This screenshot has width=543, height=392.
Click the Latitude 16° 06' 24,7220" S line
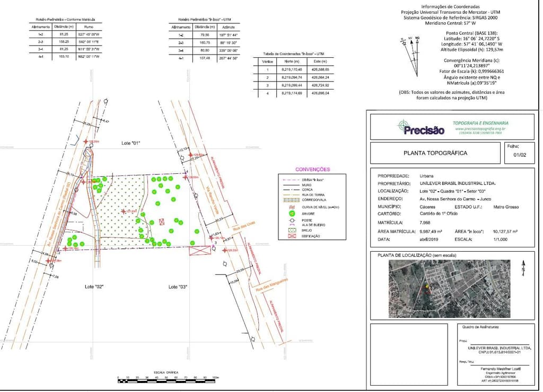click(x=471, y=39)
